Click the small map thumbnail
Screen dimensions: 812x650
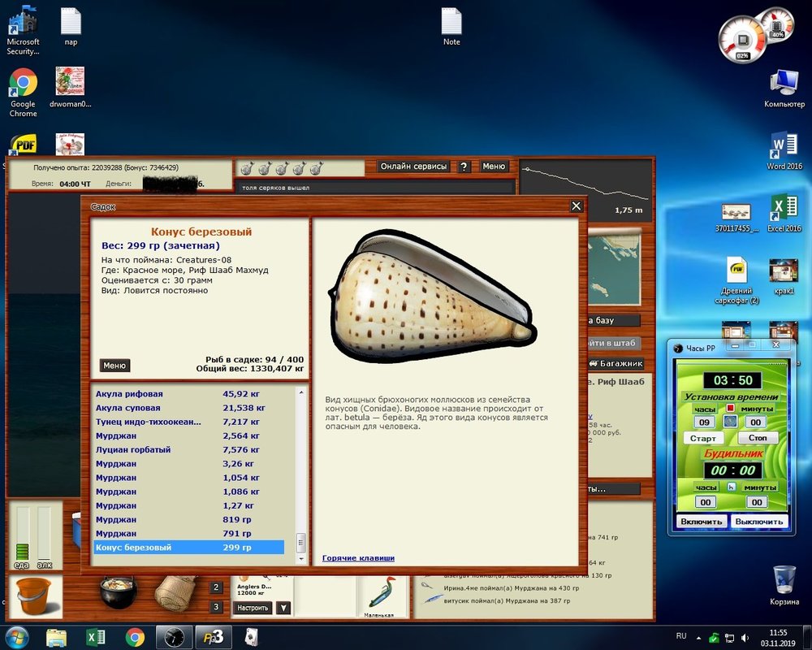[612, 271]
